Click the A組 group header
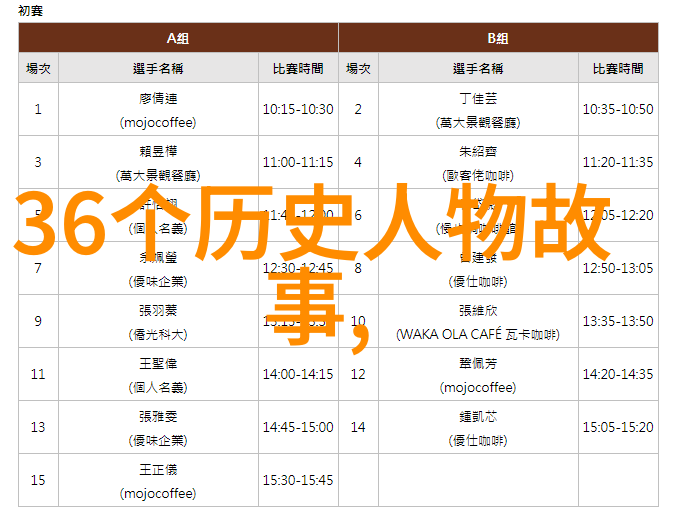694x509 pixels. tap(178, 38)
